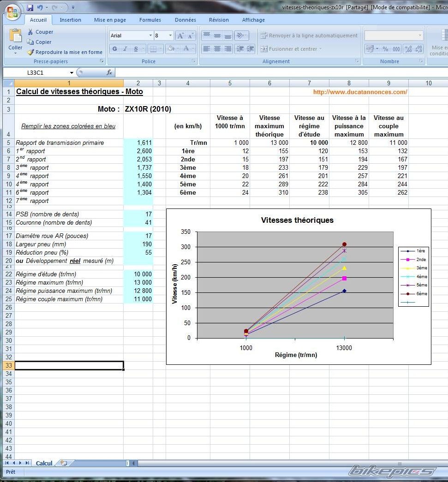Toggle italic (I) formatting

click(125, 49)
